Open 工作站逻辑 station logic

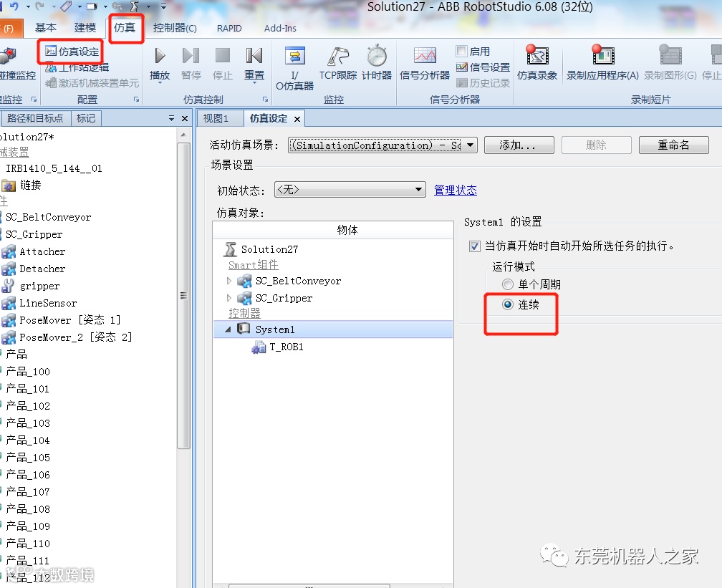coord(77,67)
